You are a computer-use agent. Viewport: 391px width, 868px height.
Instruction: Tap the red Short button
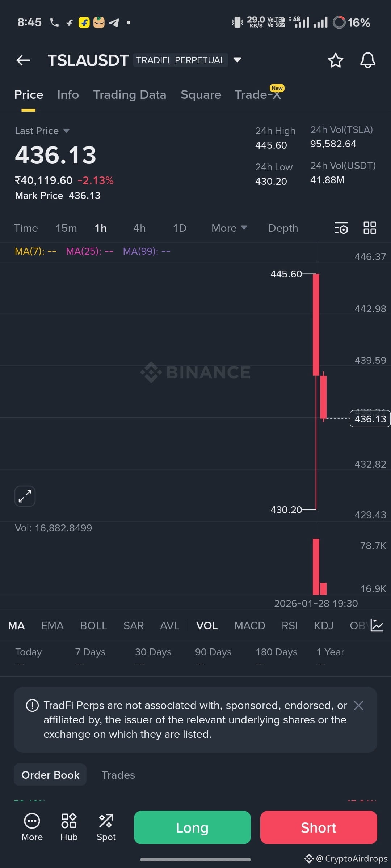point(319,827)
